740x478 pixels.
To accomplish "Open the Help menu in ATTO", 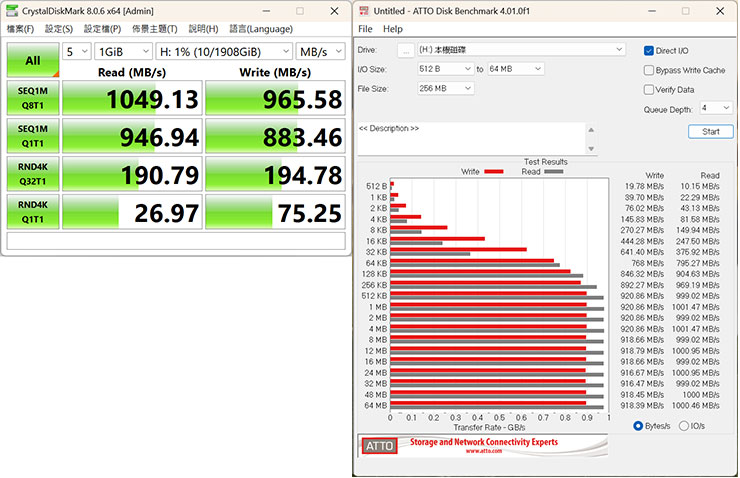I will 393,29.
